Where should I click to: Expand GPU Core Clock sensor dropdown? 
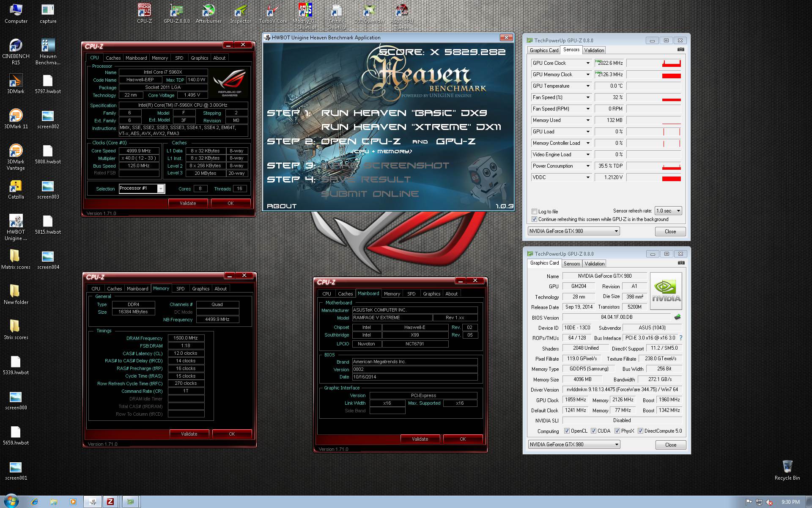(587, 63)
